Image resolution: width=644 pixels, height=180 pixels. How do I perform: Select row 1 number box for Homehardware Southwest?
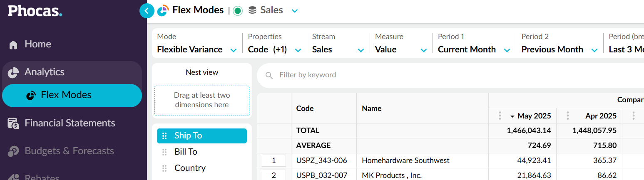274,160
